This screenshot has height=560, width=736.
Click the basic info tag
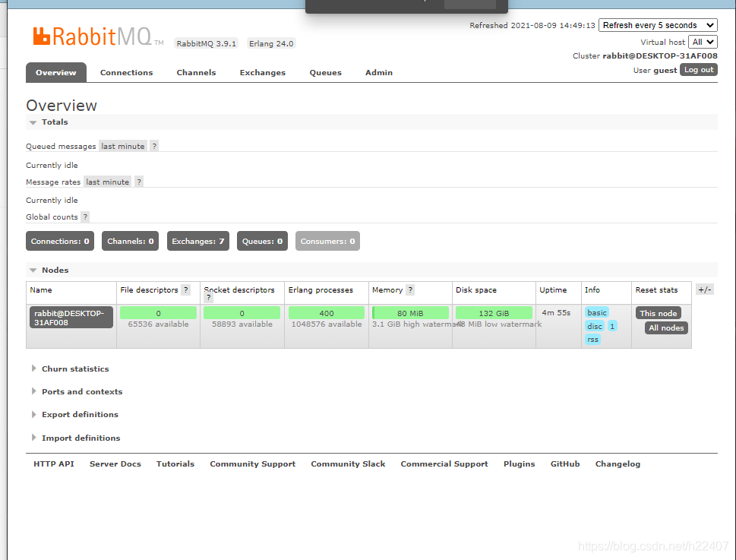coord(596,312)
